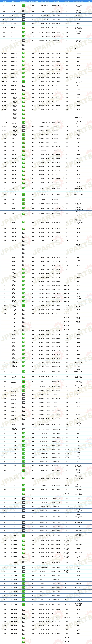Click the '98kW / 131KM' power cell

pos(56,326)
